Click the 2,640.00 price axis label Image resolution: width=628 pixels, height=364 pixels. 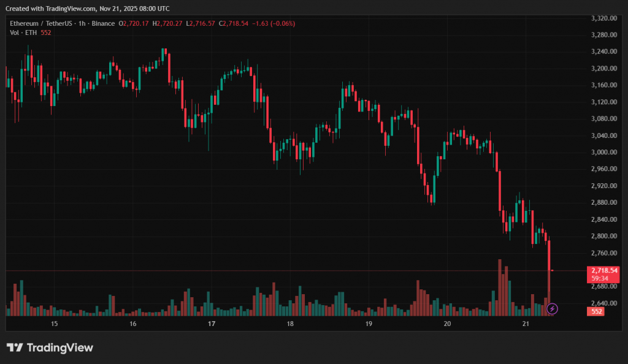(x=602, y=303)
